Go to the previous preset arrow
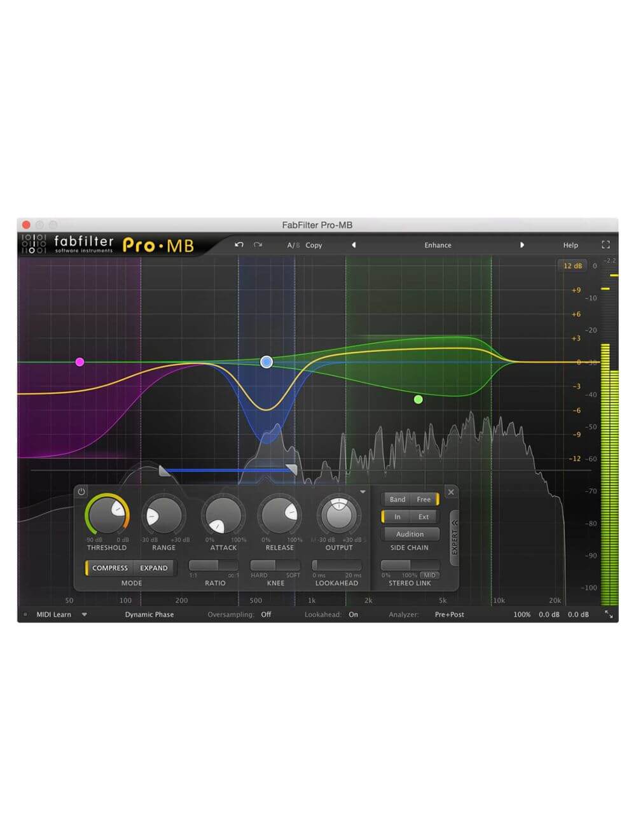The height and width of the screenshot is (840, 636). (x=354, y=245)
